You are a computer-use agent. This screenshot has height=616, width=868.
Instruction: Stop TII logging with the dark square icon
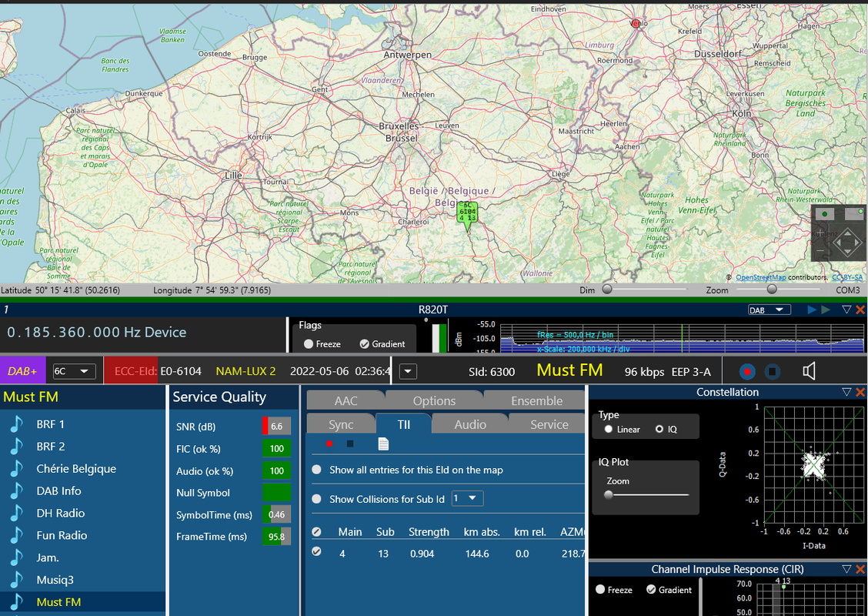[350, 444]
